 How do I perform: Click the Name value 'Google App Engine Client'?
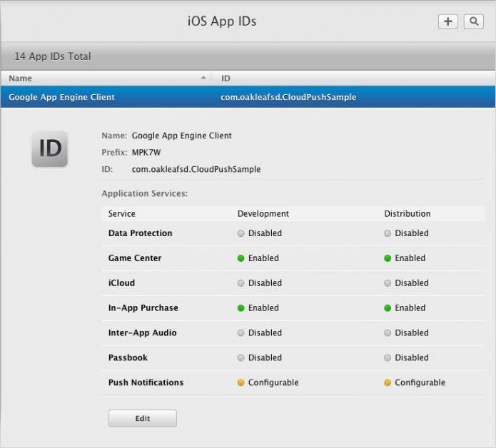tap(181, 136)
